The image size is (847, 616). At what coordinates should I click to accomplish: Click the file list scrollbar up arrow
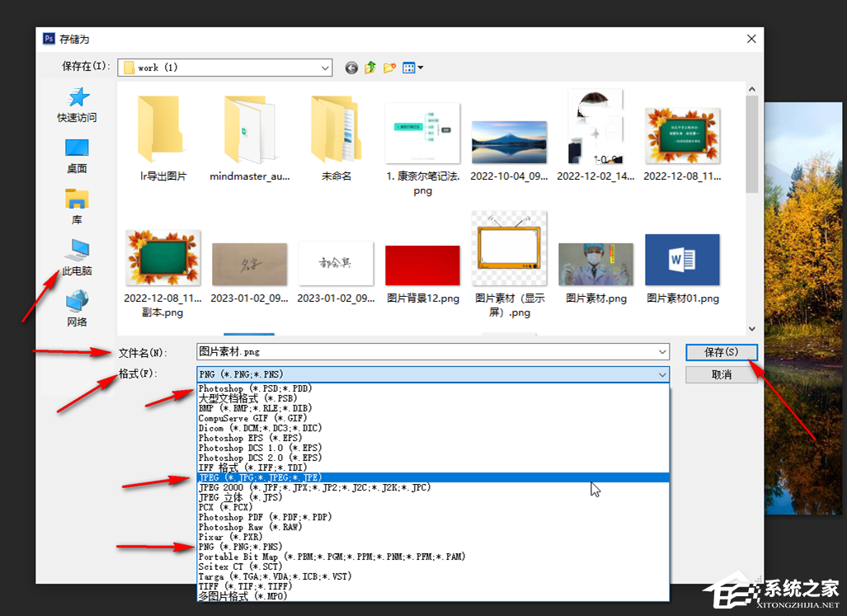752,90
